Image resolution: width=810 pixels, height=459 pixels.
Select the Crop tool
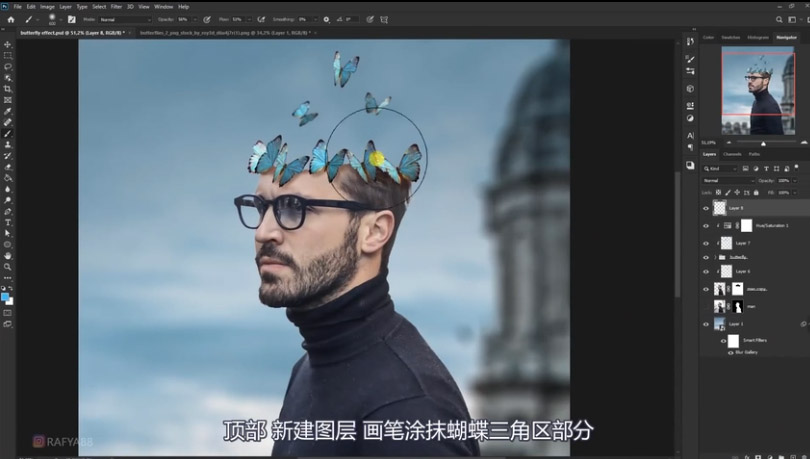tap(8, 89)
